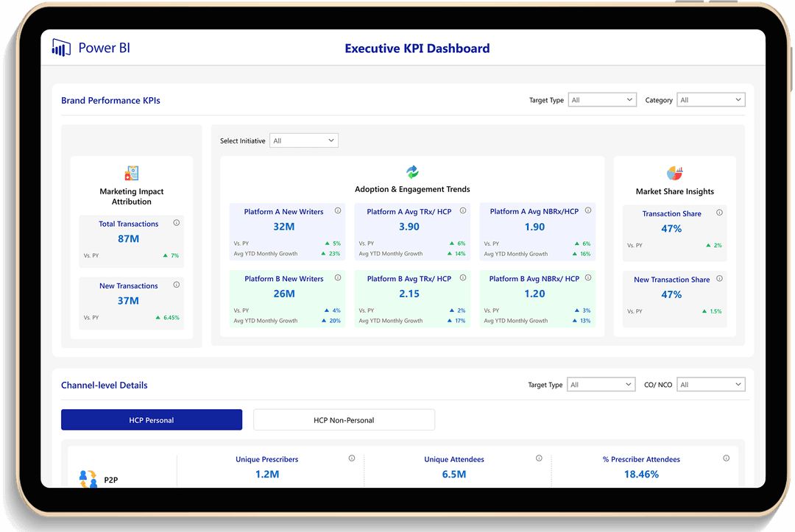Open Channel-level Target Type dropdown
This screenshot has width=795, height=532.
pos(601,384)
